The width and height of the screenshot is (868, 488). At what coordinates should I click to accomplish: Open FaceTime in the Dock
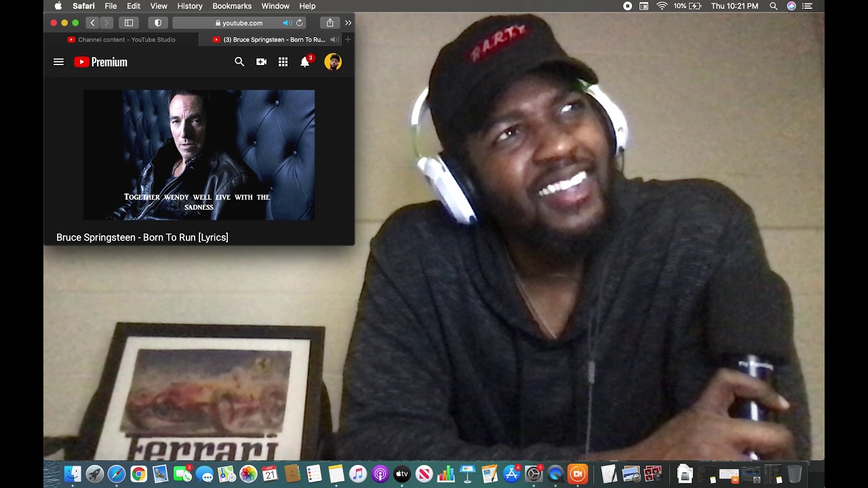(182, 474)
